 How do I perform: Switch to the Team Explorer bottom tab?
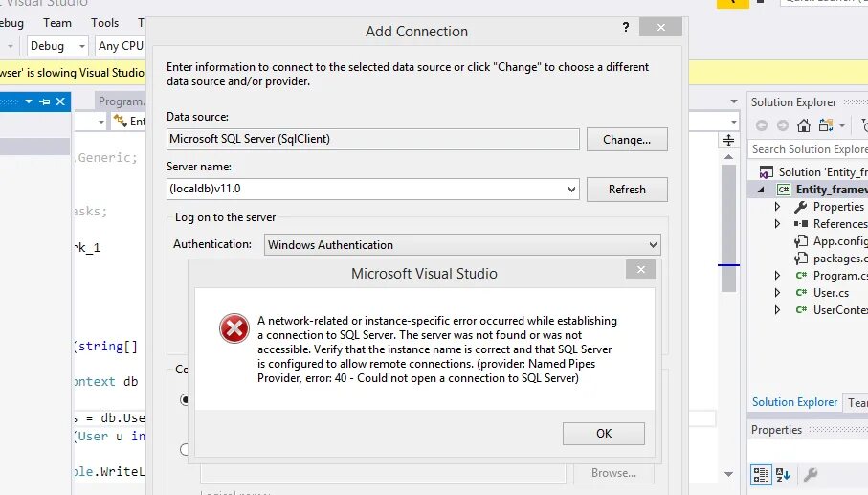coord(857,403)
